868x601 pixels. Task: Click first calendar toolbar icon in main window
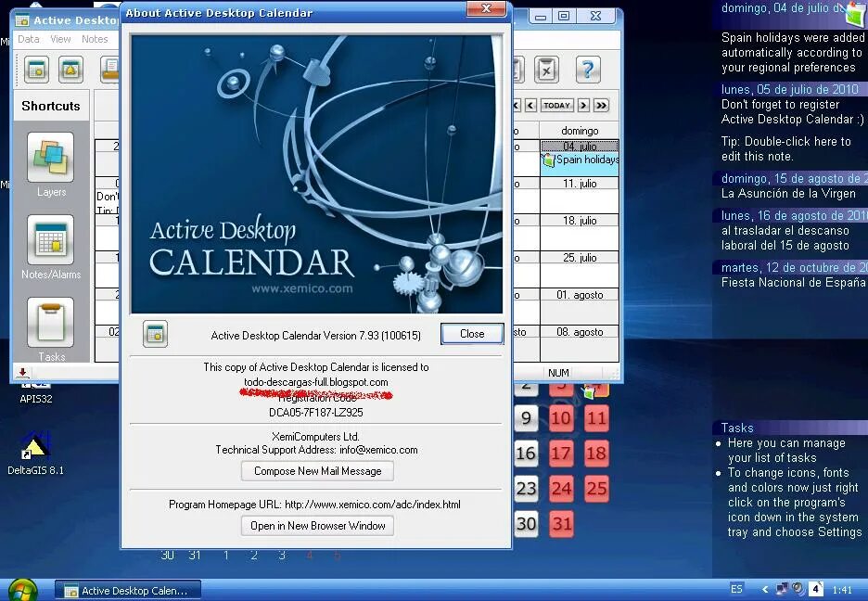click(x=36, y=70)
